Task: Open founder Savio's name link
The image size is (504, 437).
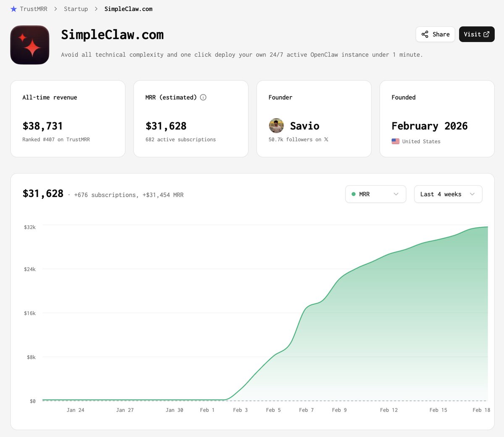Action: 304,126
